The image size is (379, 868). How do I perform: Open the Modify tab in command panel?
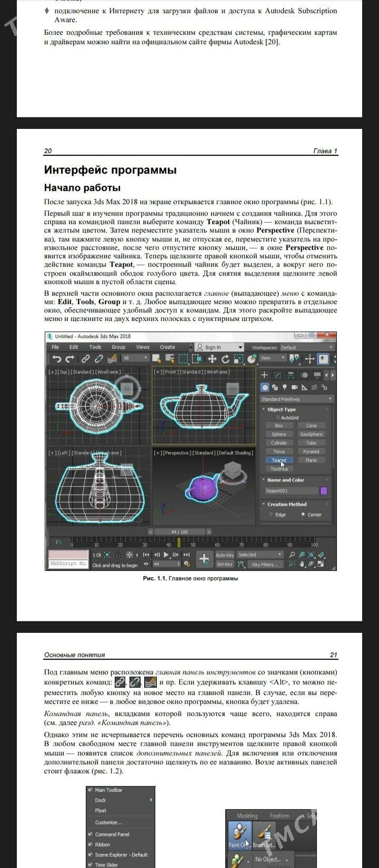pyautogui.click(x=277, y=375)
